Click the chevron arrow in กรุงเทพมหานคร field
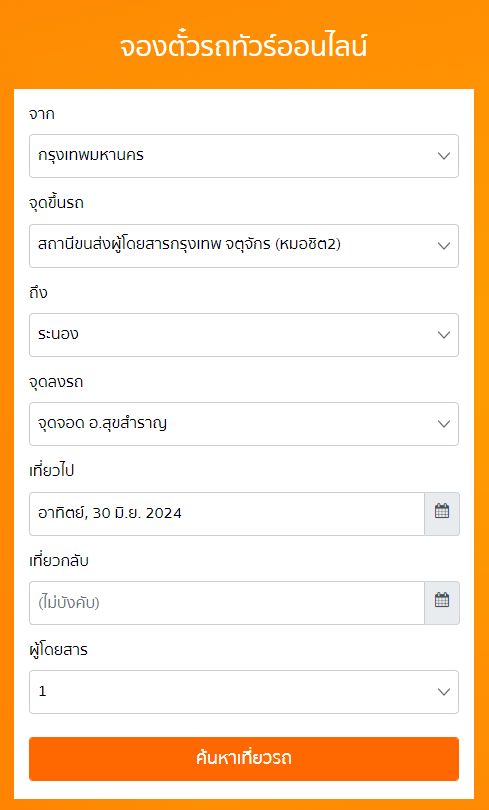The width and height of the screenshot is (489, 810). 444,156
